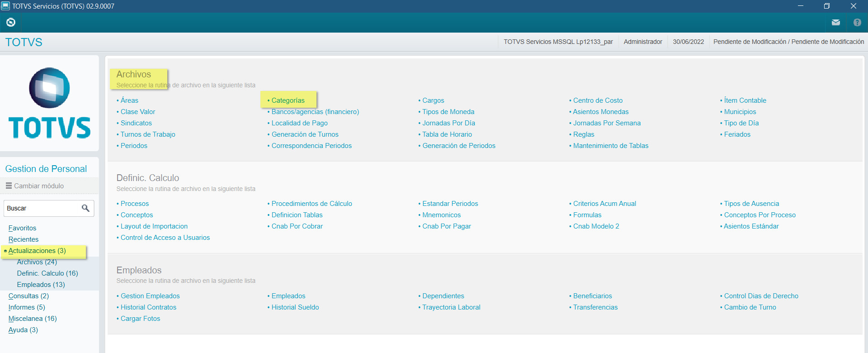
Task: Open Ítem Contable routine
Action: (745, 100)
